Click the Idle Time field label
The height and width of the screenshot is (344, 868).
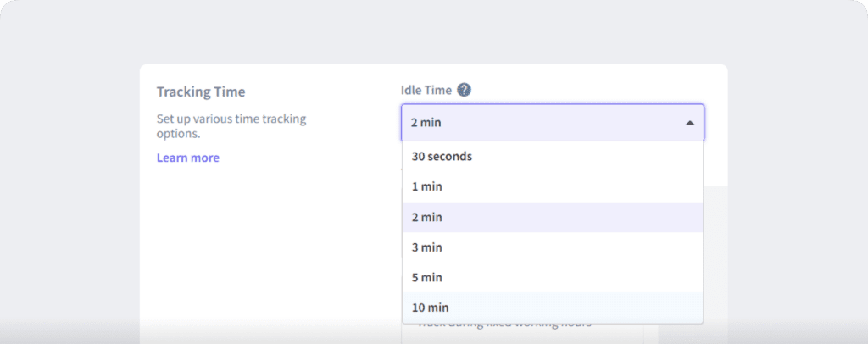coord(426,90)
